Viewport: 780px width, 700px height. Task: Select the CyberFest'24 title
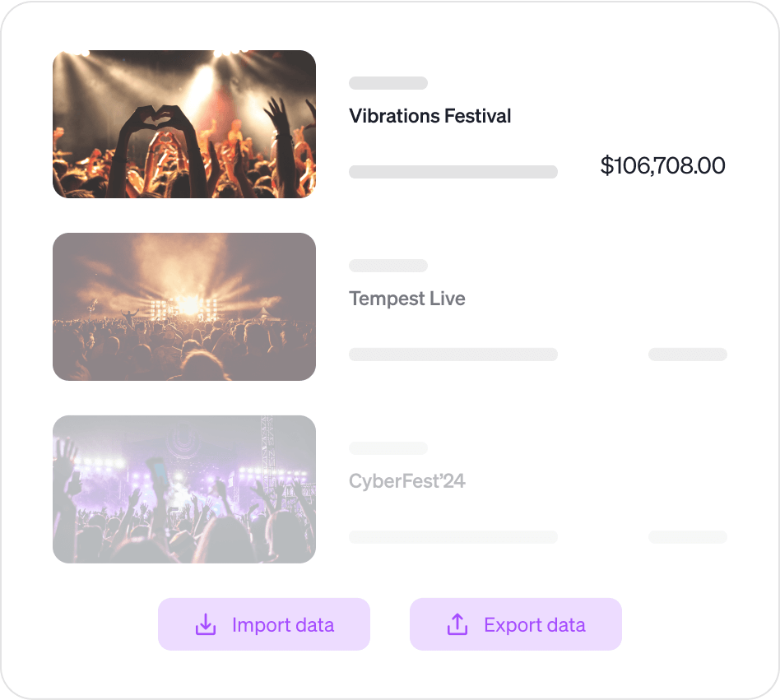pos(407,481)
